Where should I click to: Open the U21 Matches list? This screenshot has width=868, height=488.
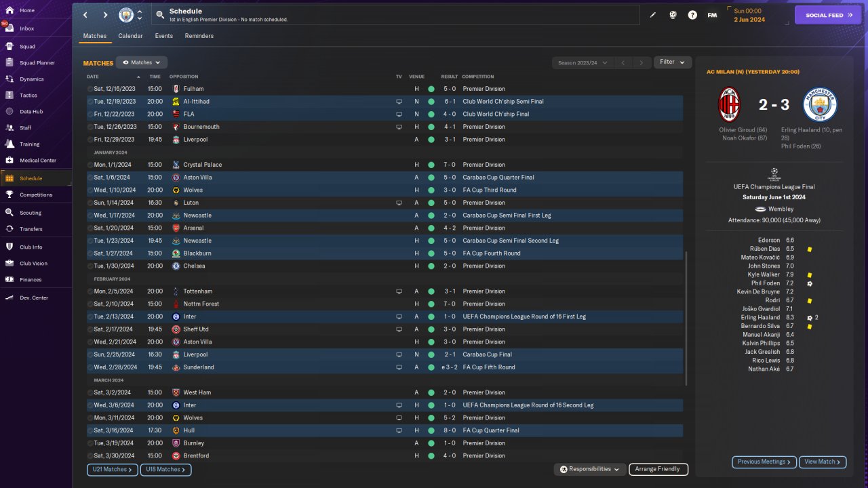click(x=113, y=470)
